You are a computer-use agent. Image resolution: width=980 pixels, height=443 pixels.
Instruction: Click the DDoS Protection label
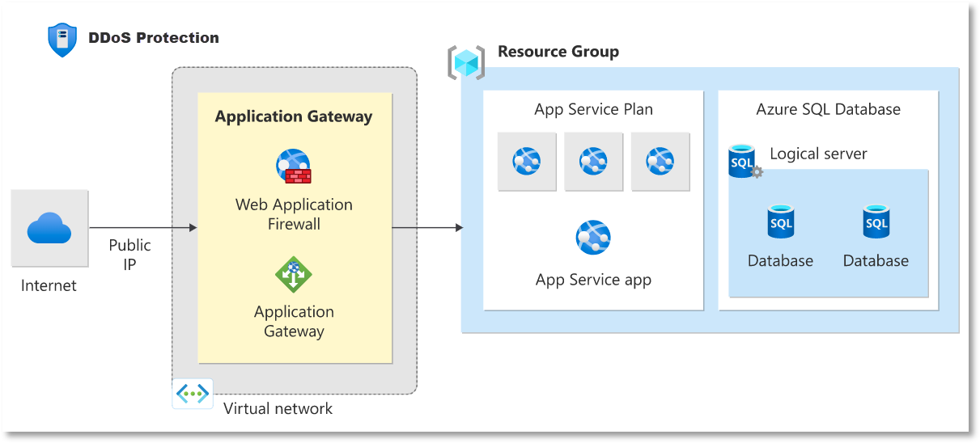point(154,37)
